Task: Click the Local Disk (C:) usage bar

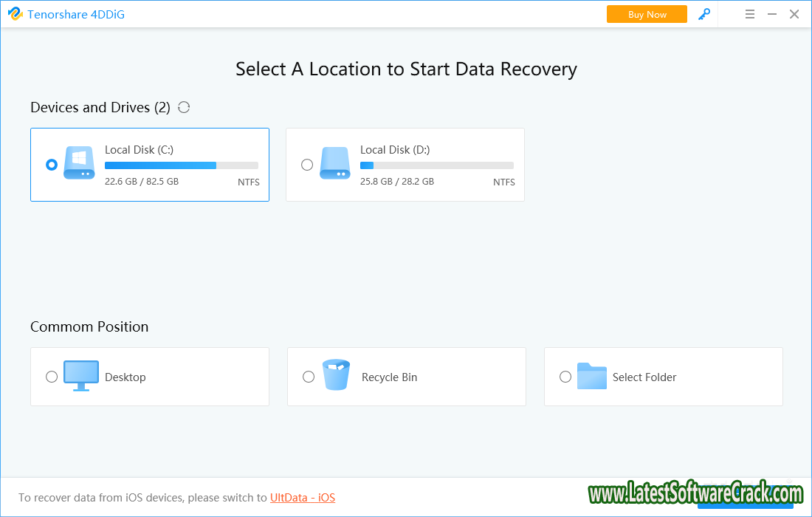Action: [182, 165]
